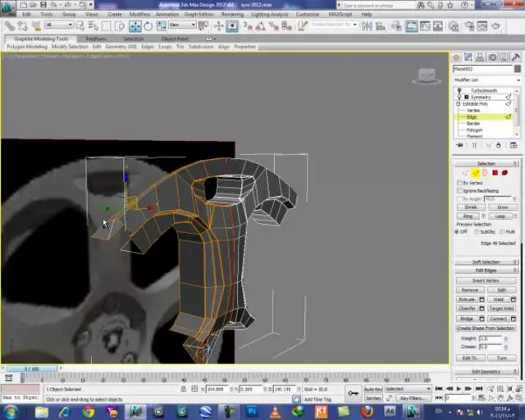Click the Pin Stack icon
The image size is (525, 420).
tap(459, 145)
